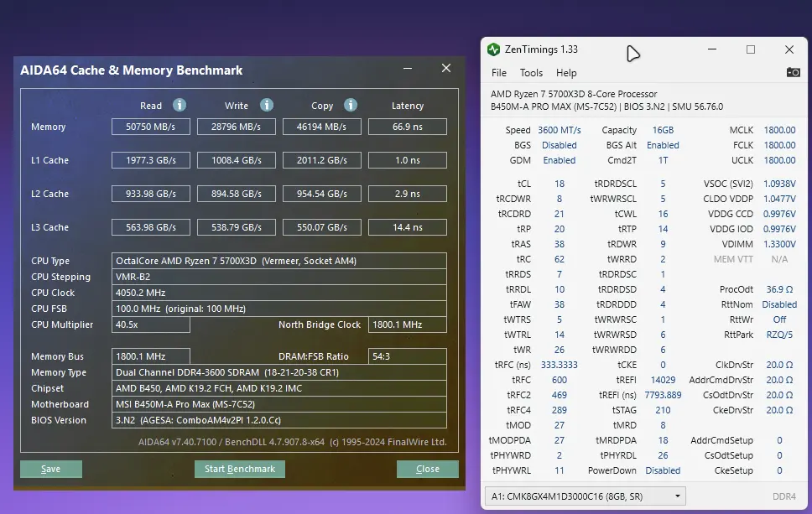Click the ZenTimings app logo icon
Screen dimensions: 812x514
coord(493,49)
